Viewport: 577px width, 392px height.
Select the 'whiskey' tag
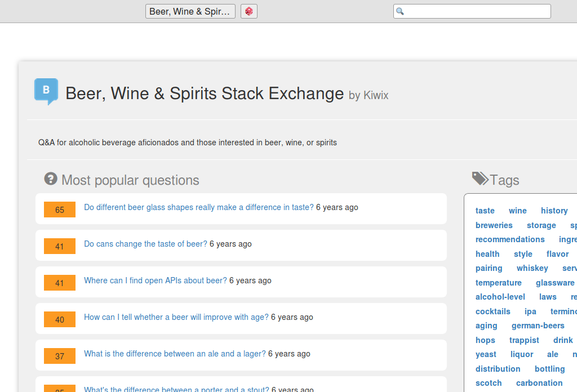532,268
